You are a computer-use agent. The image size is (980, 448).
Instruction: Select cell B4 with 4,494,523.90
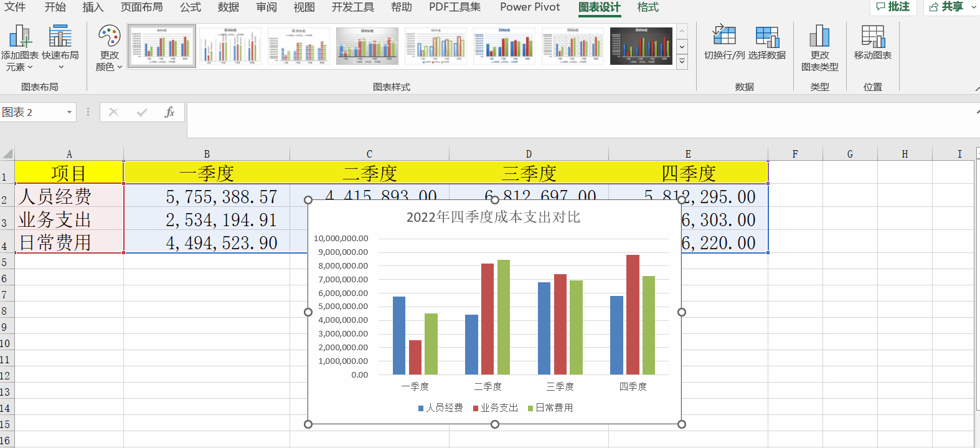click(207, 242)
